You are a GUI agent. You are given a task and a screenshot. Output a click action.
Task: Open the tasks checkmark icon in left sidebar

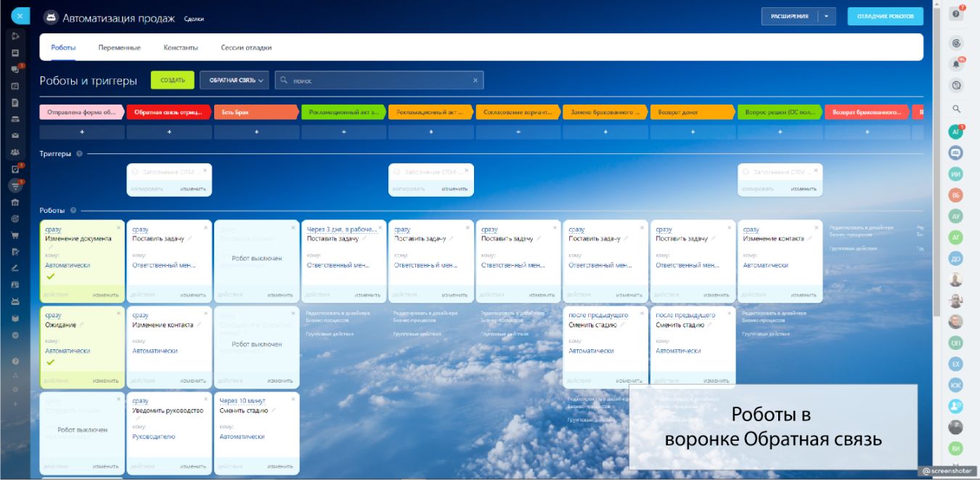pyautogui.click(x=15, y=168)
